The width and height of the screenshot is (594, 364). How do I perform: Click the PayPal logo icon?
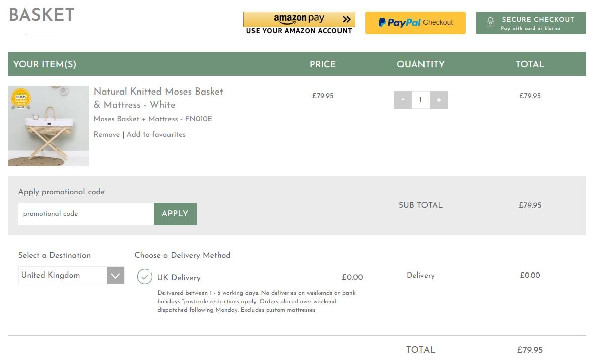pyautogui.click(x=382, y=23)
